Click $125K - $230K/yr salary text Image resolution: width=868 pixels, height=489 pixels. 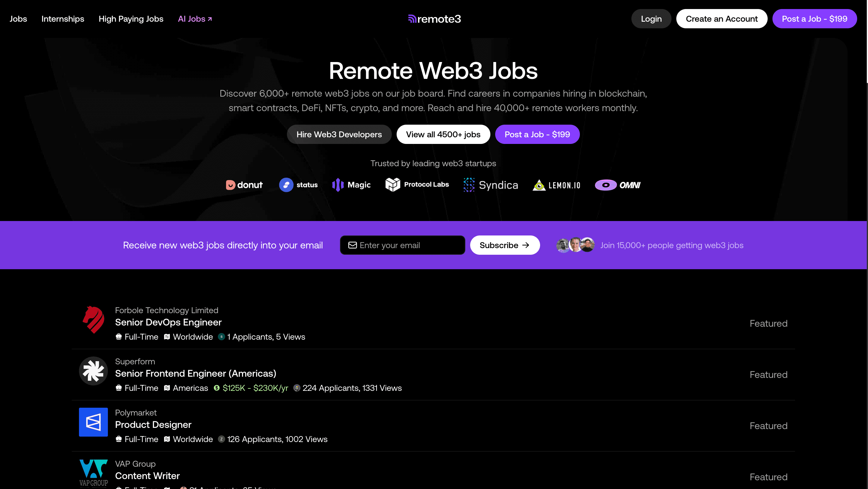(255, 388)
